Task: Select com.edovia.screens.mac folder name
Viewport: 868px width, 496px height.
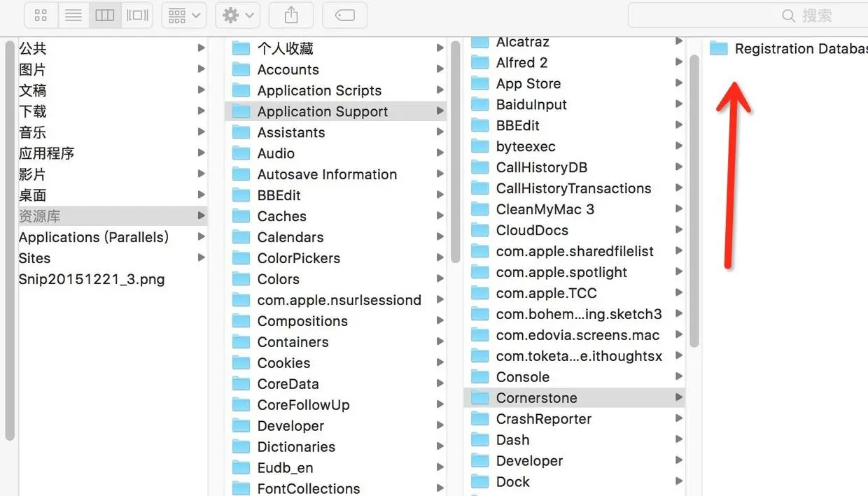Action: [x=578, y=335]
